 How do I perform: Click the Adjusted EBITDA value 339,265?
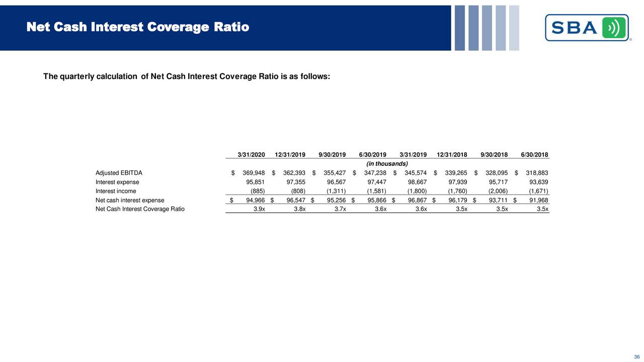tap(456, 173)
